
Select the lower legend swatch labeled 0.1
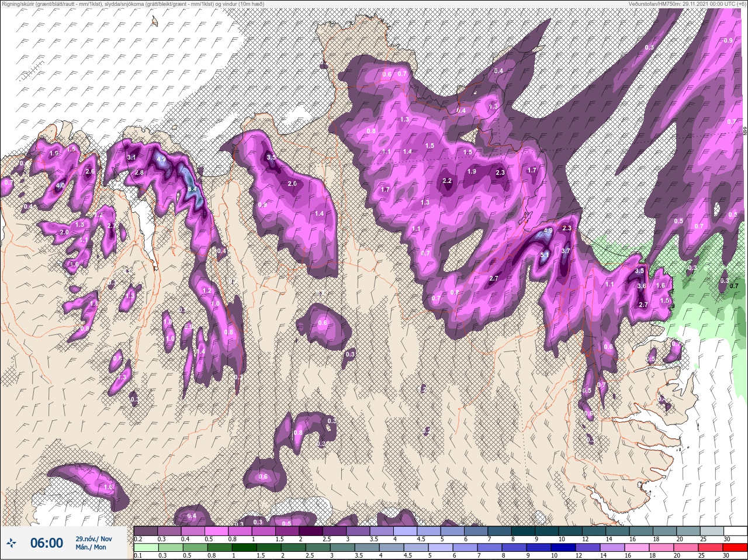pyautogui.click(x=146, y=548)
